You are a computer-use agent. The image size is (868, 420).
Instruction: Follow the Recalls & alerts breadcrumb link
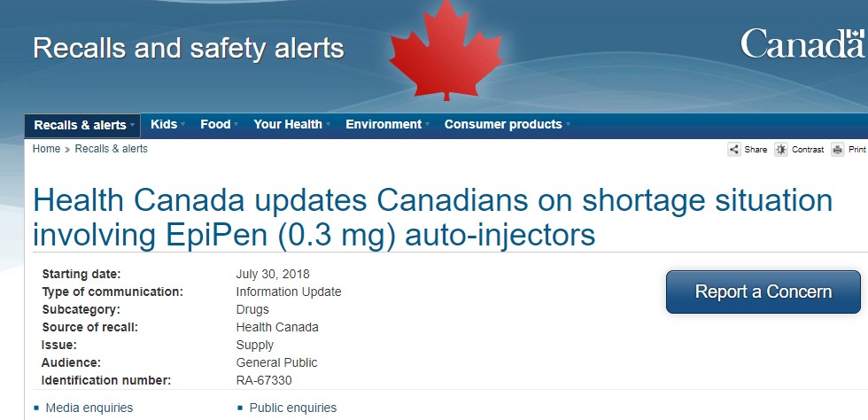coord(112,149)
